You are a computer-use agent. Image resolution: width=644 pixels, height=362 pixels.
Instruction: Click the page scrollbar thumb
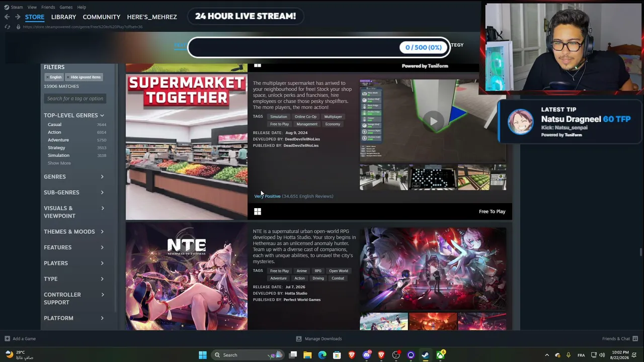coord(640,252)
